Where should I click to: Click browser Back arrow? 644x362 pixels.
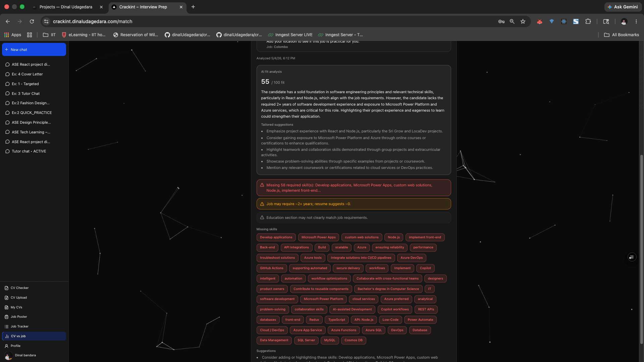click(8, 21)
